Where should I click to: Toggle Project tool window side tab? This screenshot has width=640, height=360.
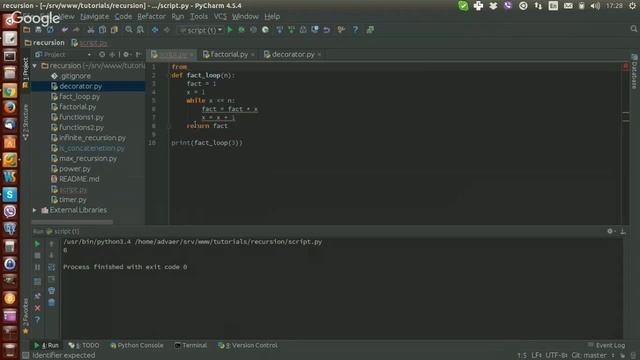pyautogui.click(x=25, y=72)
